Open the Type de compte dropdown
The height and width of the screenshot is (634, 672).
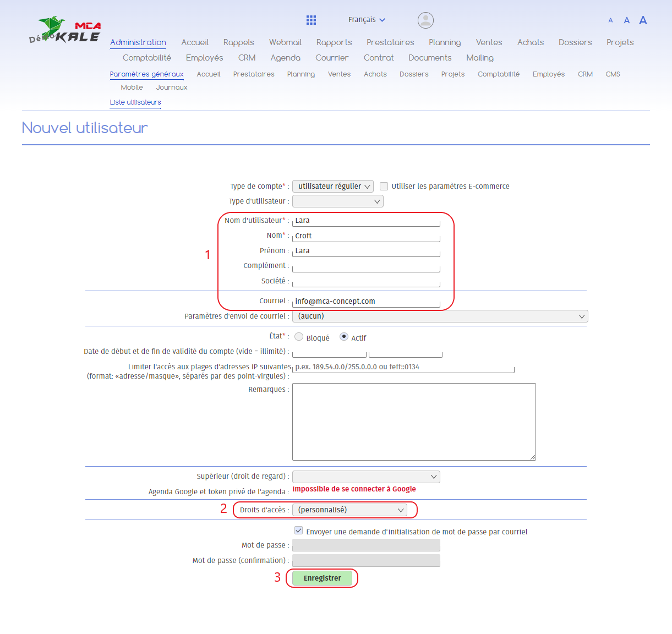pyautogui.click(x=333, y=187)
